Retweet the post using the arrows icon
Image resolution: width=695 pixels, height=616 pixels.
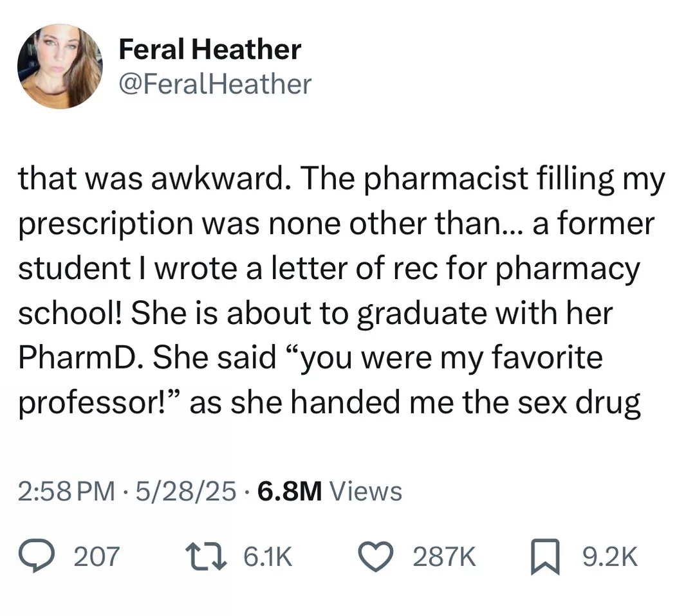click(206, 556)
